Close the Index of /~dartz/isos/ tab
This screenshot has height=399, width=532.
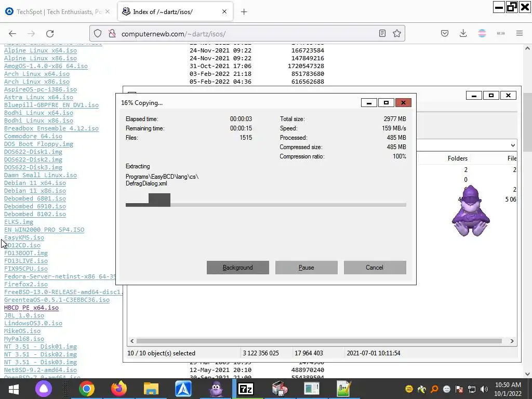[x=224, y=11]
